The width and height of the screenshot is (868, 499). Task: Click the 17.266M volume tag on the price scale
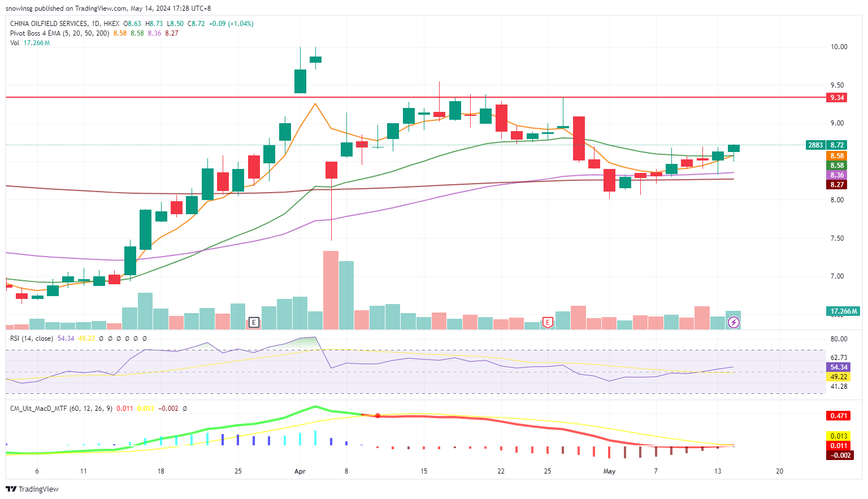[x=844, y=311]
